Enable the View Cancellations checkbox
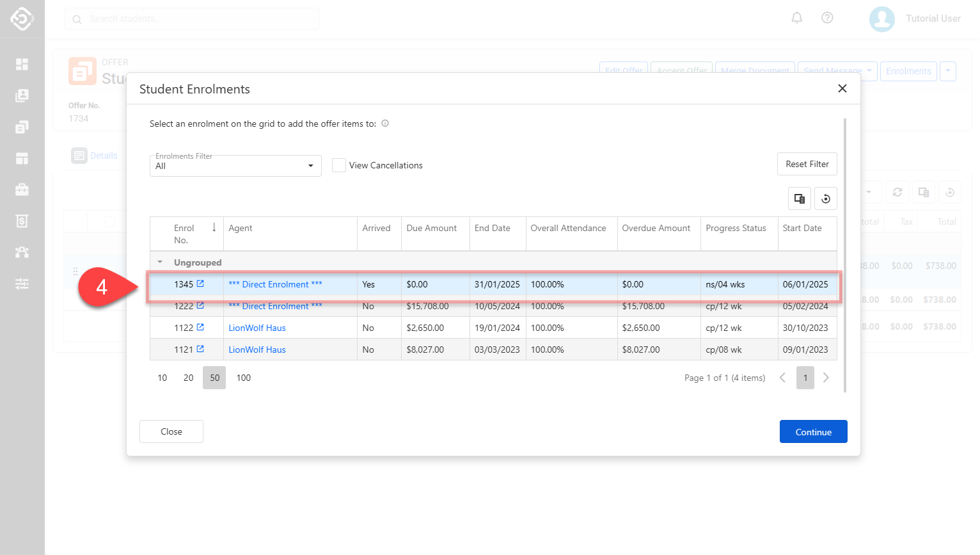This screenshot has height=555, width=980. pyautogui.click(x=339, y=165)
